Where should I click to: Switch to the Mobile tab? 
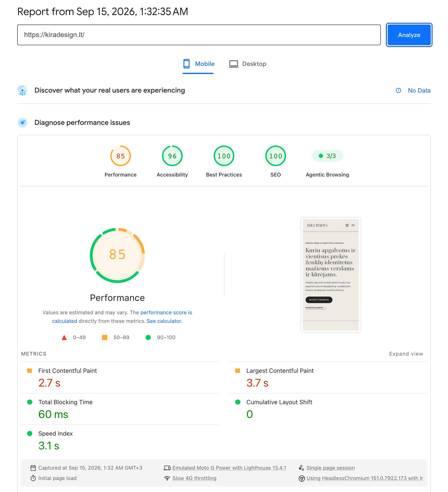(199, 64)
